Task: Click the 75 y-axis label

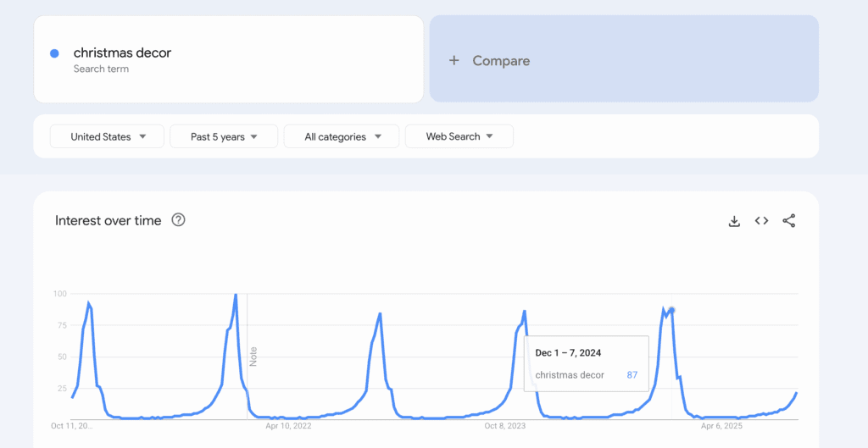Action: (x=62, y=325)
